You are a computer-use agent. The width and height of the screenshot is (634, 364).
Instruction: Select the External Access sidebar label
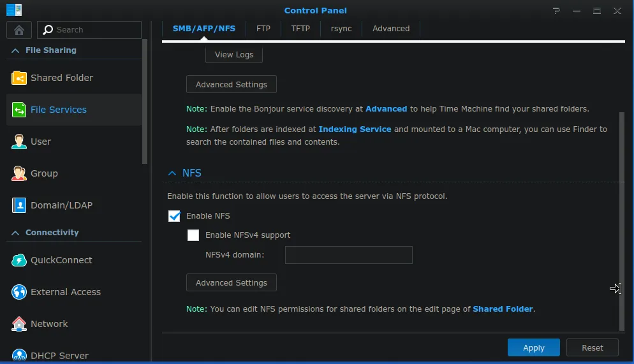point(66,292)
